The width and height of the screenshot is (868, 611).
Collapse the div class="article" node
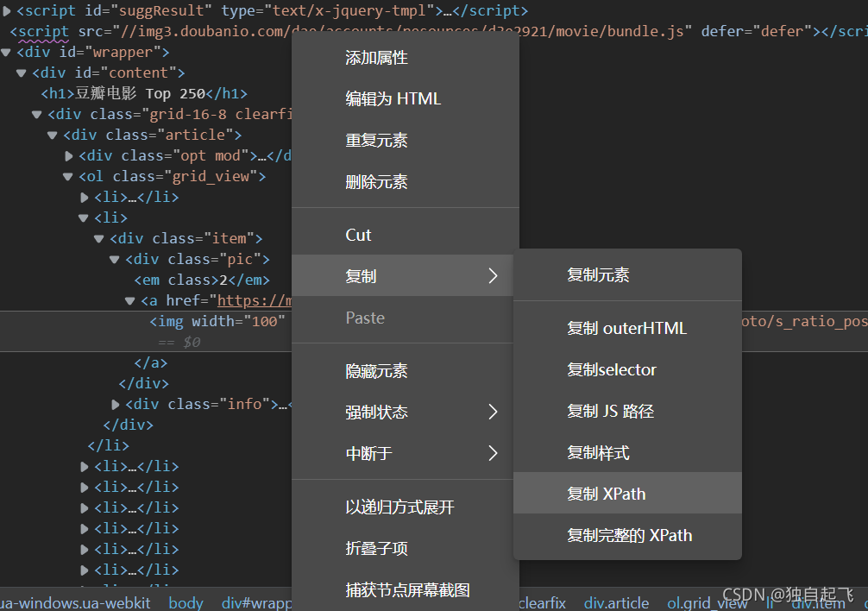[x=53, y=135]
